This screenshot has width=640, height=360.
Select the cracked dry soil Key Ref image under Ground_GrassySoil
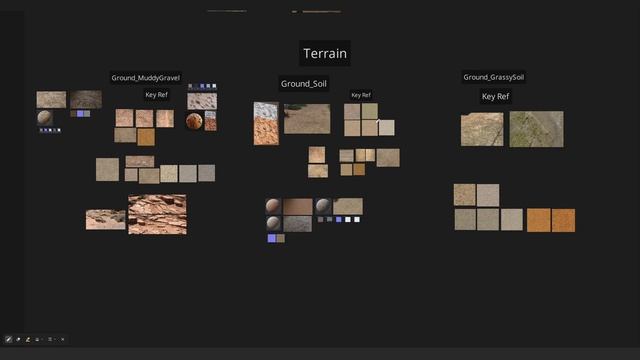click(x=482, y=129)
